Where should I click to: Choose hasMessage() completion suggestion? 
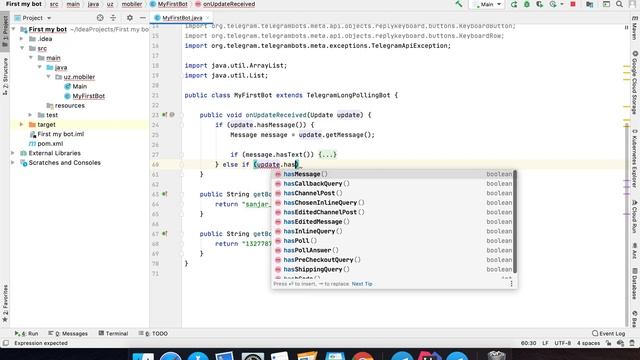(x=393, y=174)
